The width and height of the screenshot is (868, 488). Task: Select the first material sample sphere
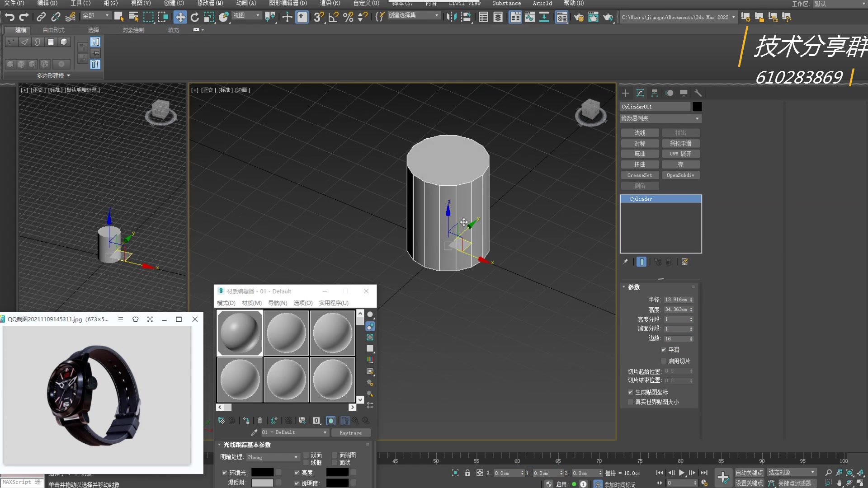pyautogui.click(x=240, y=333)
